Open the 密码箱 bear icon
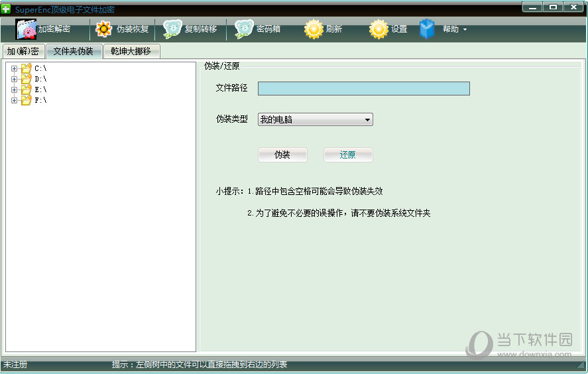The height and width of the screenshot is (374, 588). [x=244, y=29]
